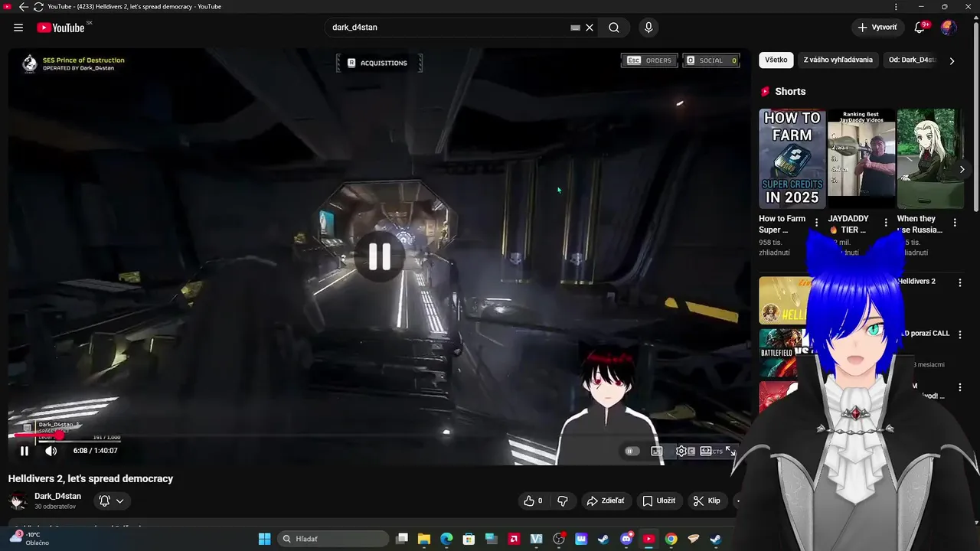Open the player settings gear
The height and width of the screenshot is (551, 980).
[681, 451]
